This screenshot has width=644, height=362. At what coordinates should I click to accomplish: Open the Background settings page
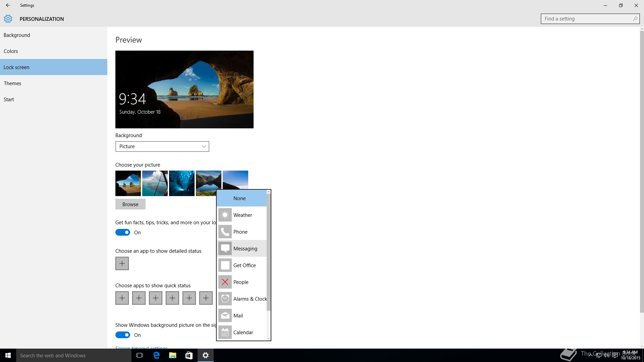(x=54, y=35)
